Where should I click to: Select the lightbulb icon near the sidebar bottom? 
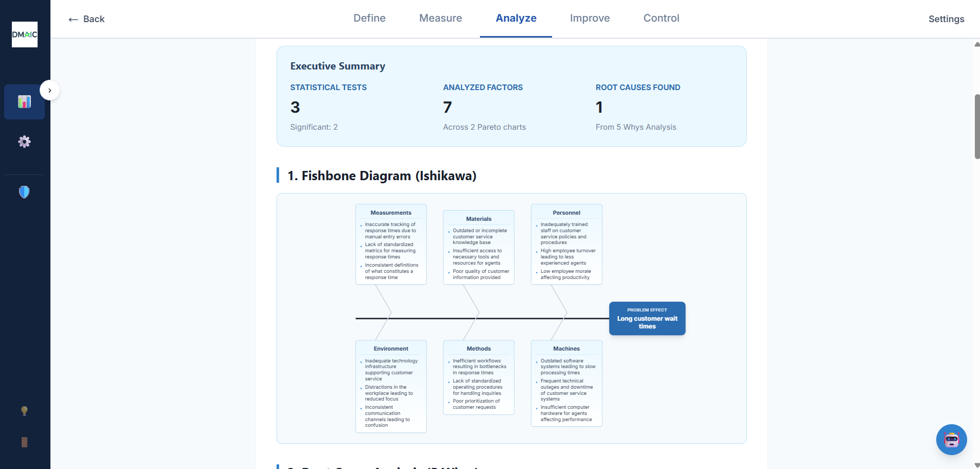[24, 411]
